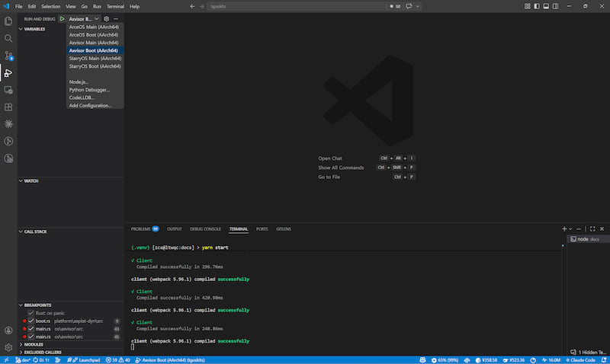The height and width of the screenshot is (364, 610).
Task: Open the Manage gear in activity bar
Action: click(8, 347)
